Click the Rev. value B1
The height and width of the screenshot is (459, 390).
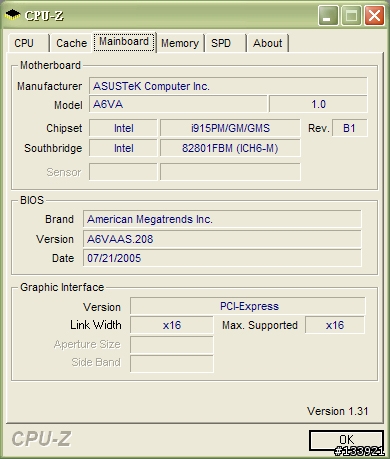coord(350,128)
